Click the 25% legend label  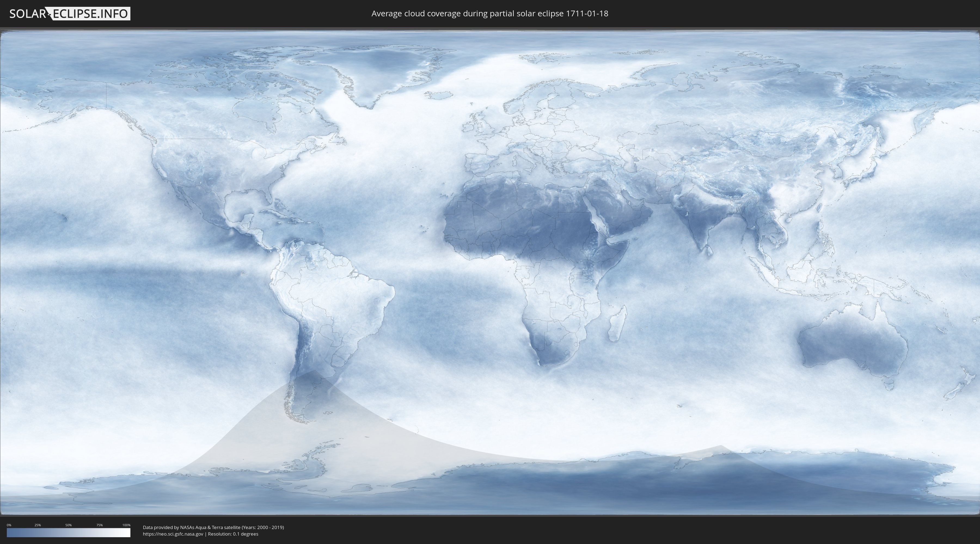[x=38, y=525]
